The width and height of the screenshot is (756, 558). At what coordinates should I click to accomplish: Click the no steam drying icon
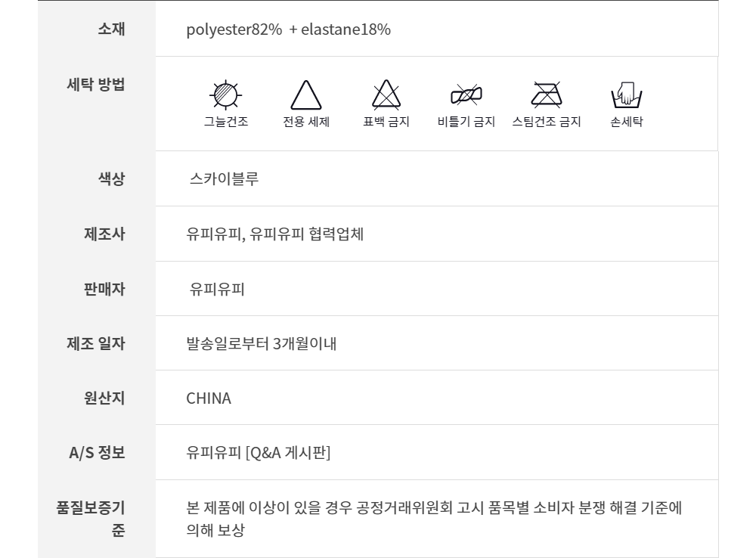(x=546, y=95)
